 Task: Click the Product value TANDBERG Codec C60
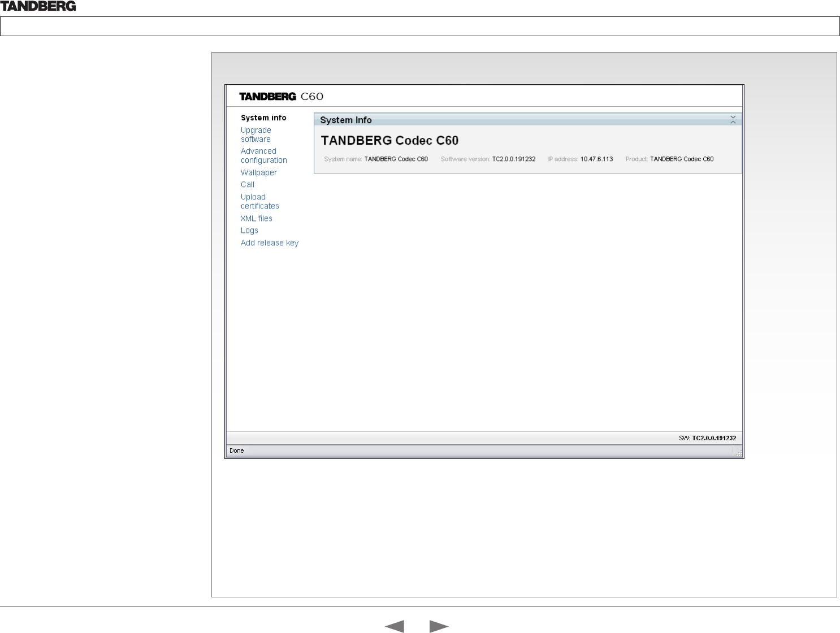(682, 159)
